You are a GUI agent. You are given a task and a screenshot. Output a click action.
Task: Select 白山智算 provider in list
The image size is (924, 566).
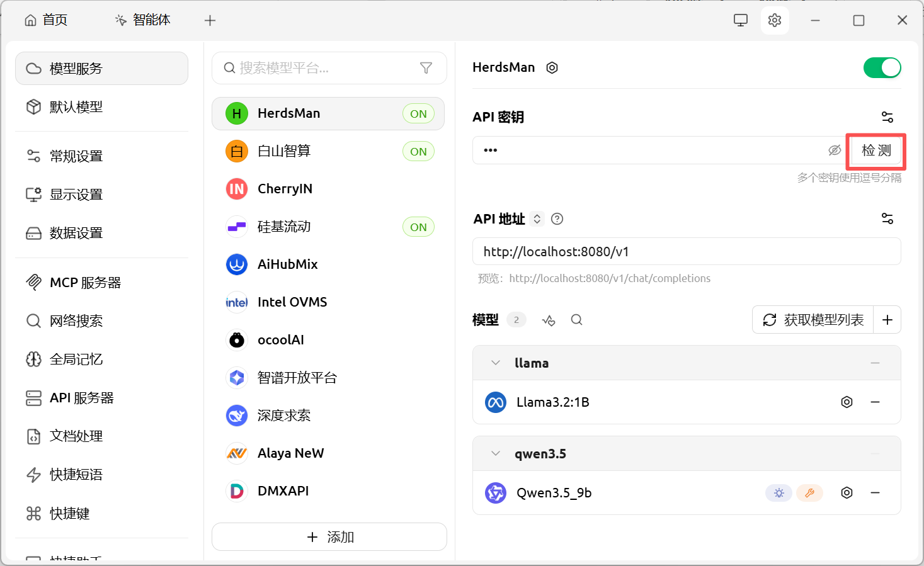coord(328,151)
